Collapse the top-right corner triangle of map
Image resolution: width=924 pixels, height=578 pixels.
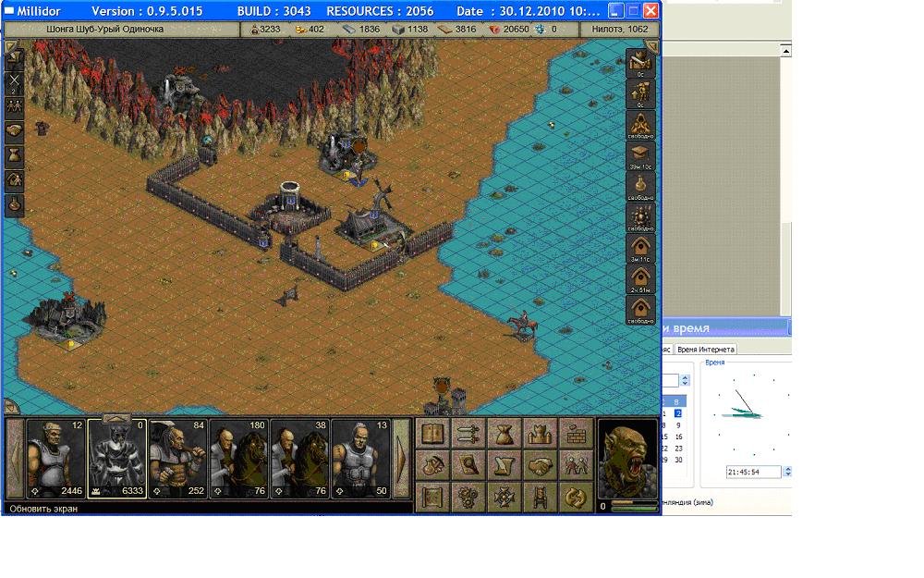[x=651, y=46]
